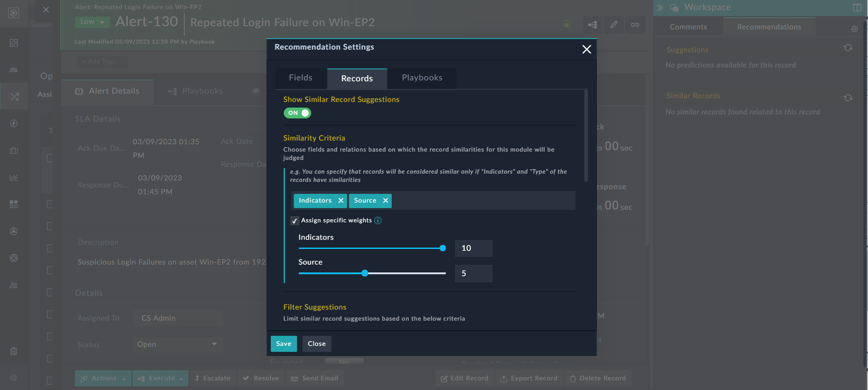Open the Low severity dropdown
The image size is (868, 390).
(x=92, y=22)
